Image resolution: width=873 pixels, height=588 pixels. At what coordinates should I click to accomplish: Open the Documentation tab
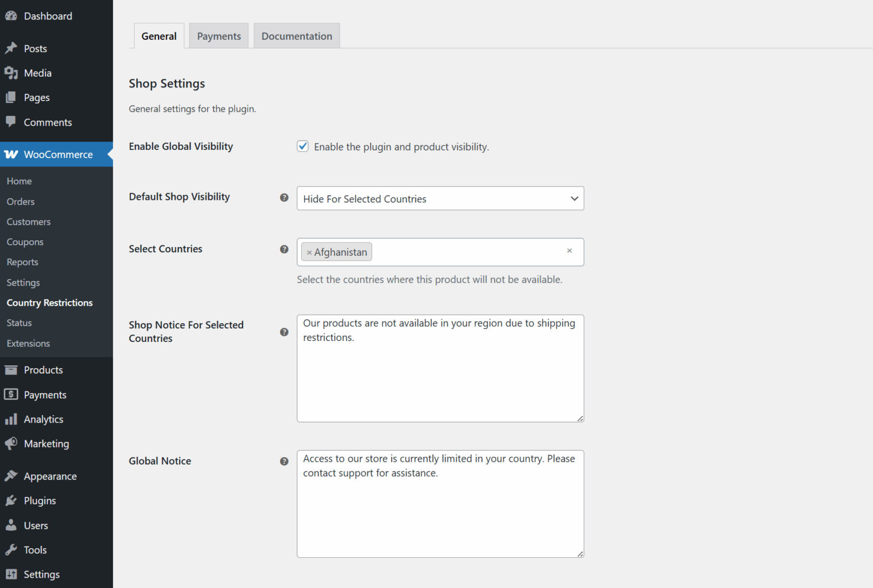coord(296,35)
